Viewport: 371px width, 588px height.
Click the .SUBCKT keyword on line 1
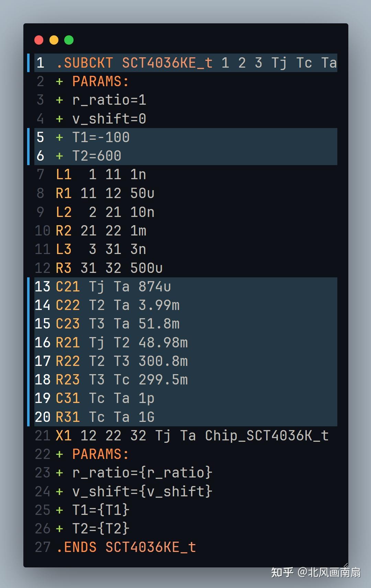(x=85, y=63)
